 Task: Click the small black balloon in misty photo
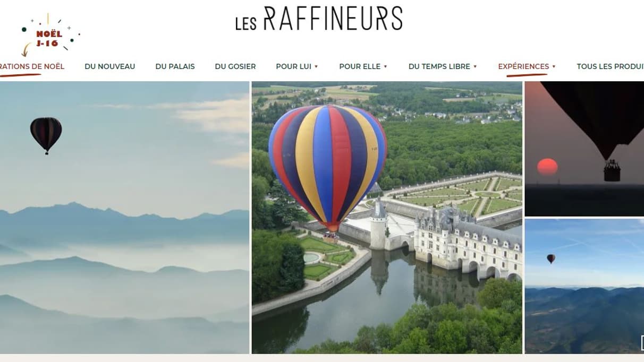pos(46,135)
